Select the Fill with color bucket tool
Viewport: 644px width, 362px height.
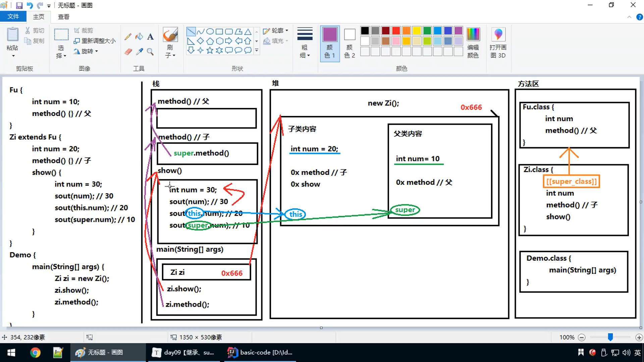pyautogui.click(x=139, y=37)
